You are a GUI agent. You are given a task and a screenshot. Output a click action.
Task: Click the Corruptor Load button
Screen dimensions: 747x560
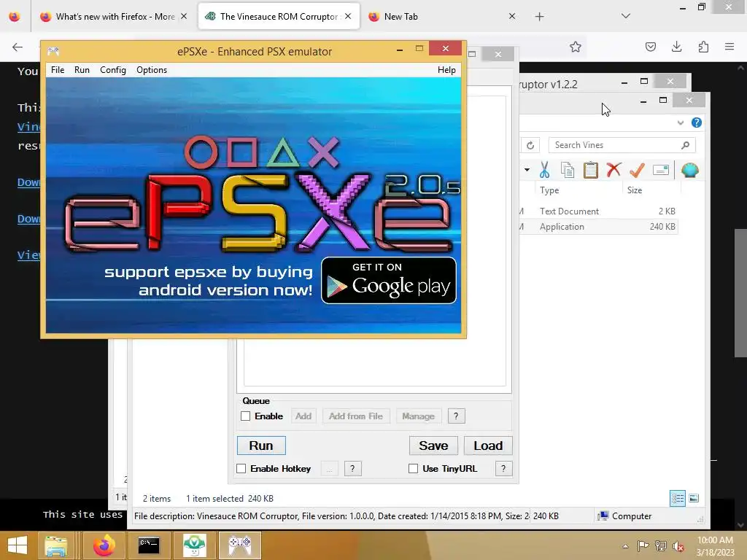pyautogui.click(x=488, y=446)
